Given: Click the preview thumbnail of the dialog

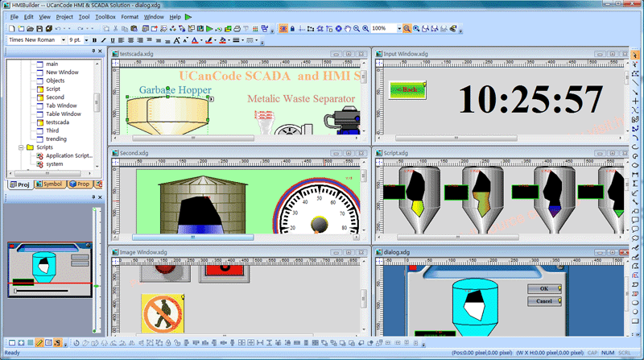Looking at the screenshot, I should click(x=50, y=270).
